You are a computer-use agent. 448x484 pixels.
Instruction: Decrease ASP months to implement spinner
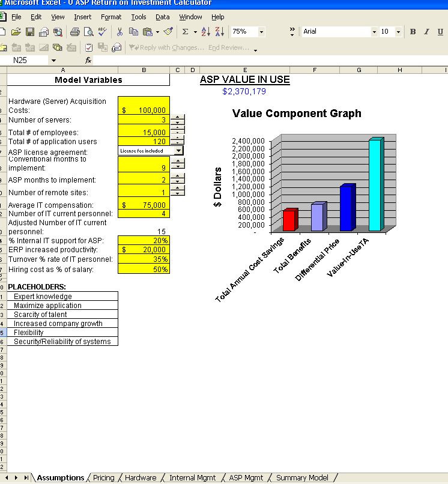pos(178,181)
